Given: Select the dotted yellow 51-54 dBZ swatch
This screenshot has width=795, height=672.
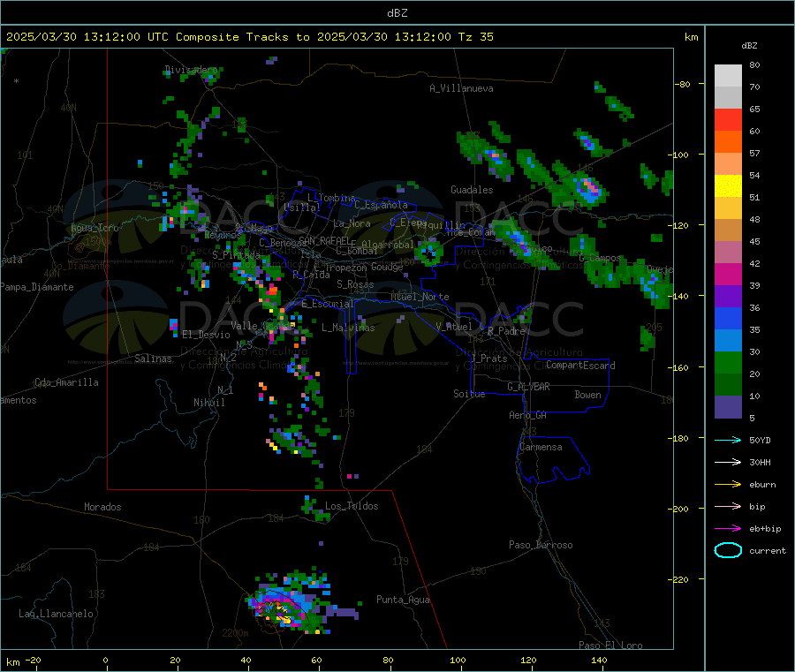Looking at the screenshot, I should (728, 186).
